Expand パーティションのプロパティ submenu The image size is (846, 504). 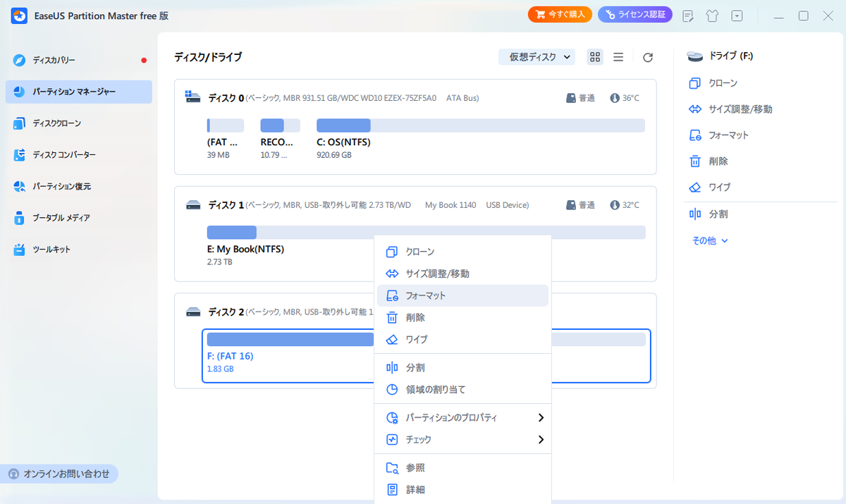[x=462, y=418]
